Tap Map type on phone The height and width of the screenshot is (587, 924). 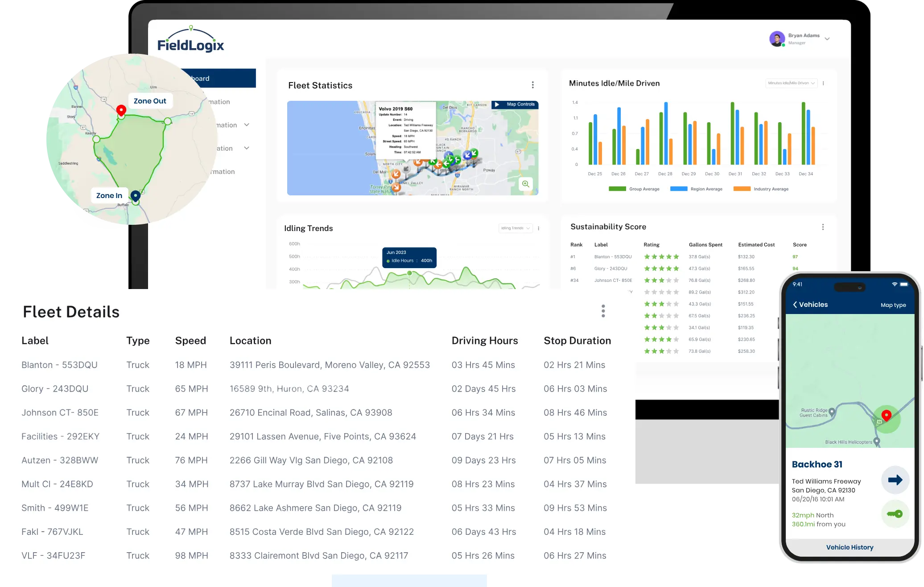(x=893, y=305)
